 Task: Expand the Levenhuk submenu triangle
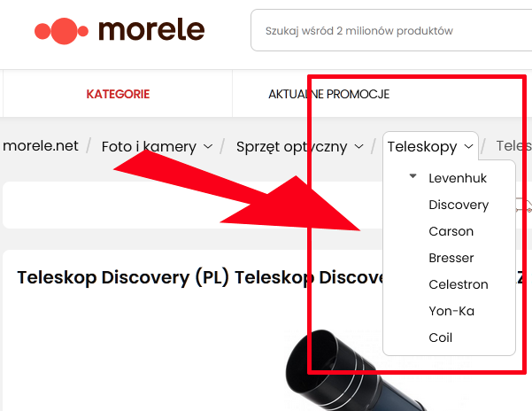coord(412,177)
